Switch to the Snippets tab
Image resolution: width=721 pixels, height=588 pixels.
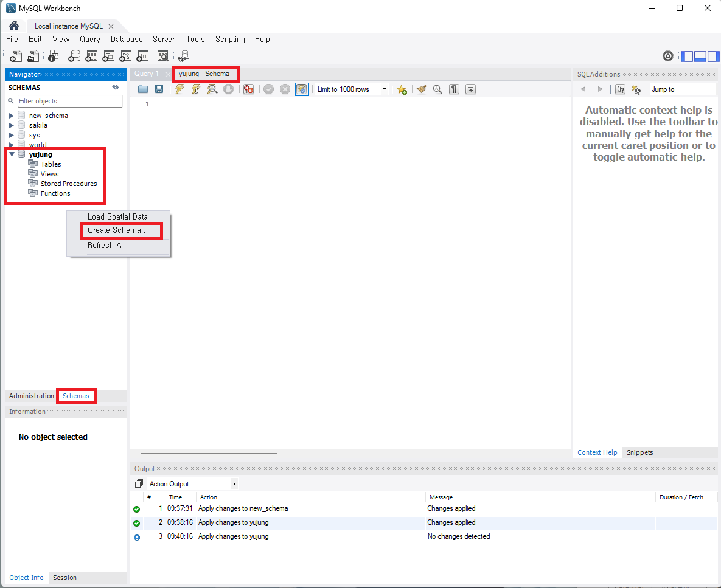click(x=639, y=452)
